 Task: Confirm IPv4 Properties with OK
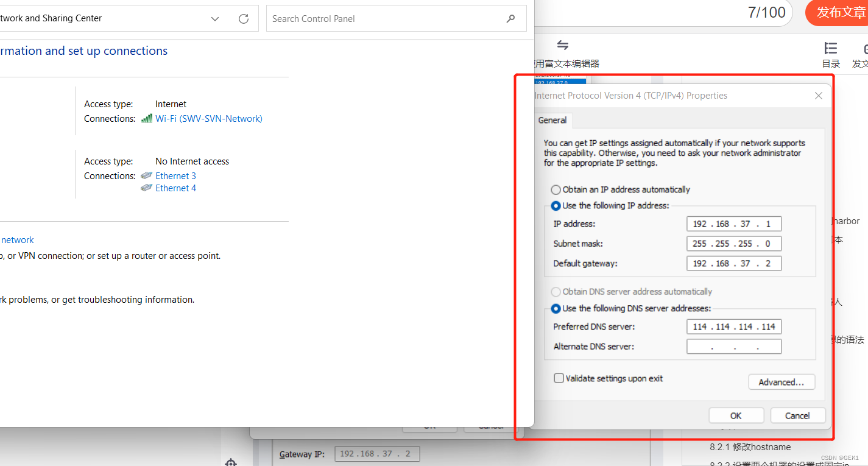(x=736, y=415)
